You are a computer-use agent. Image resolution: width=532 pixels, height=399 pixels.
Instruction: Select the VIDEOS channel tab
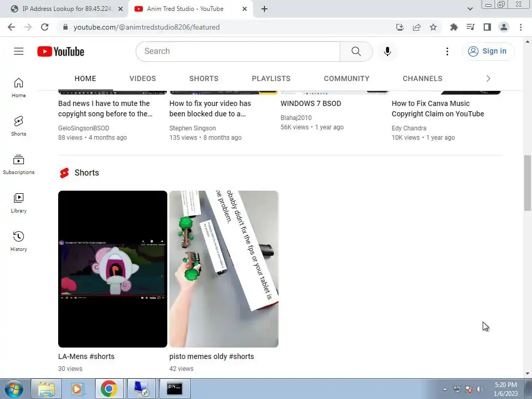pos(142,79)
